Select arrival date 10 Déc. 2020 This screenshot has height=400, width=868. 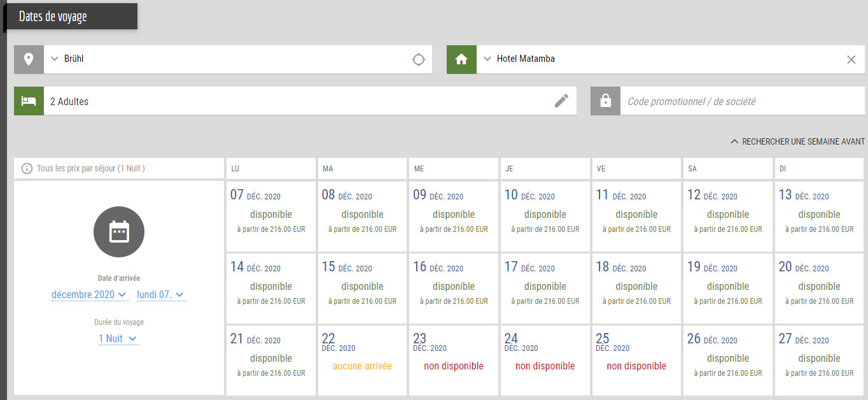click(545, 217)
